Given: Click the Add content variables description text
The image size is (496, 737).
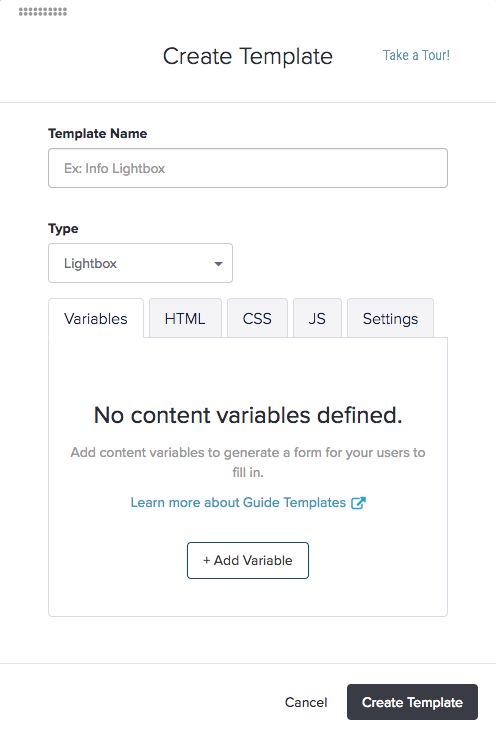Looking at the screenshot, I should [x=248, y=462].
